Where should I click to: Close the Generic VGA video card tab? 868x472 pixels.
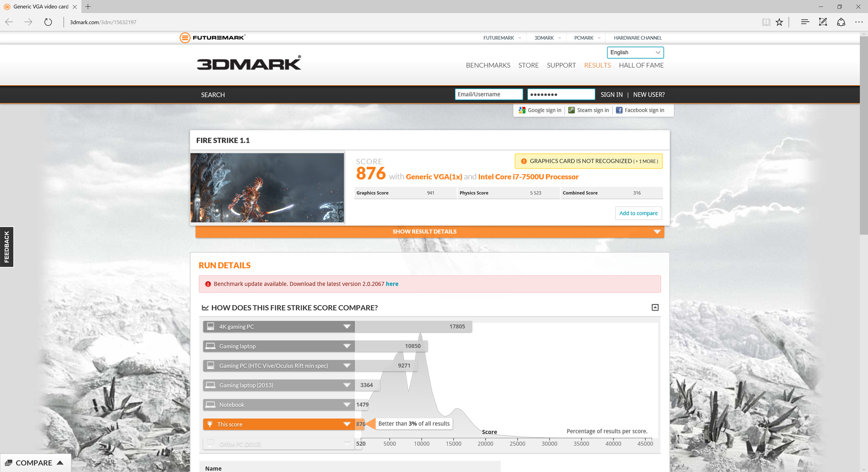pyautogui.click(x=75, y=7)
